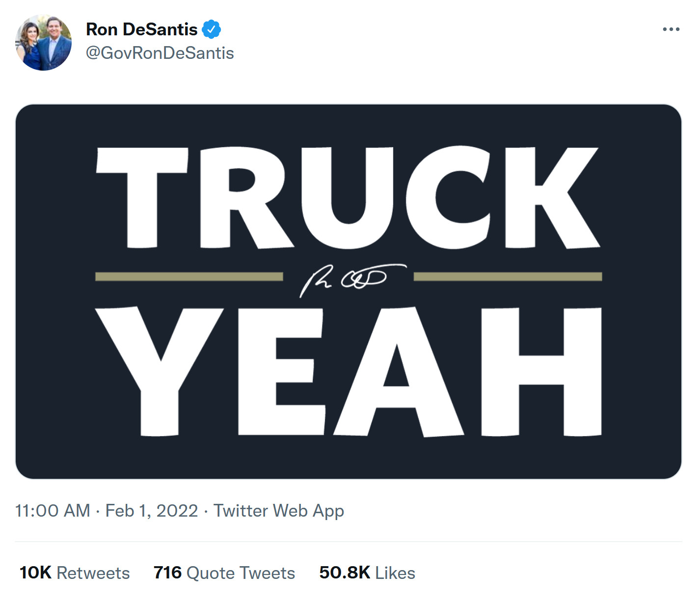Show the 50.8K Likes list
Image resolution: width=700 pixels, height=601 pixels.
click(367, 573)
